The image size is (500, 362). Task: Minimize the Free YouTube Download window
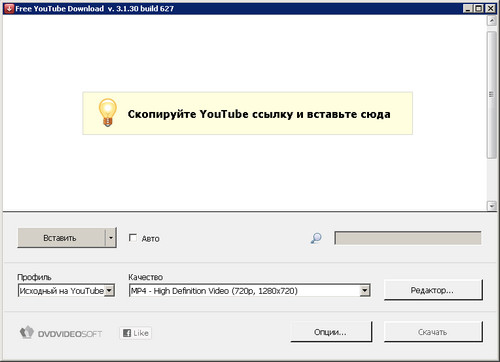point(468,8)
